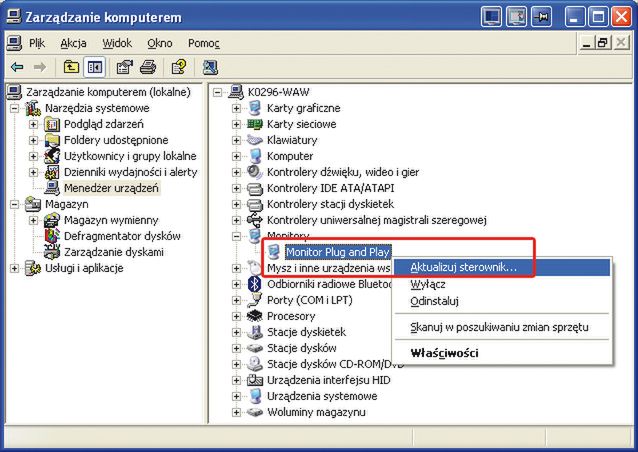Click the Properties toolbar icon

tap(125, 67)
